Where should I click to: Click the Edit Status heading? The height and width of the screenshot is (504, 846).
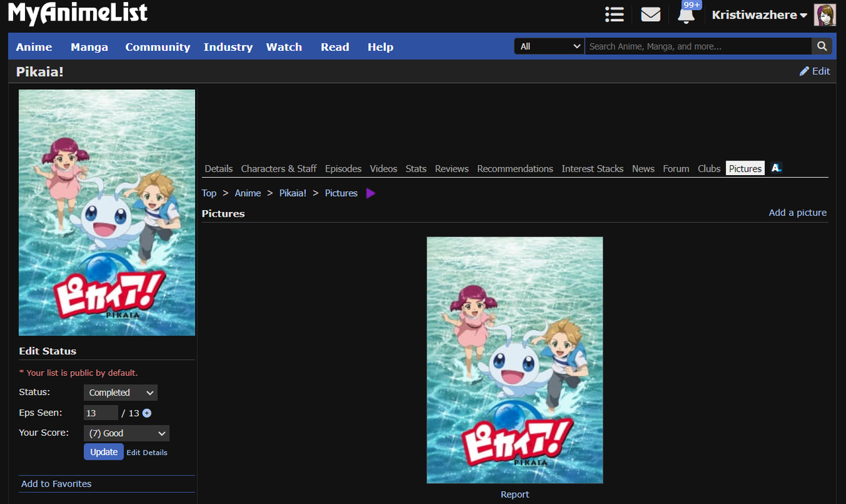48,351
